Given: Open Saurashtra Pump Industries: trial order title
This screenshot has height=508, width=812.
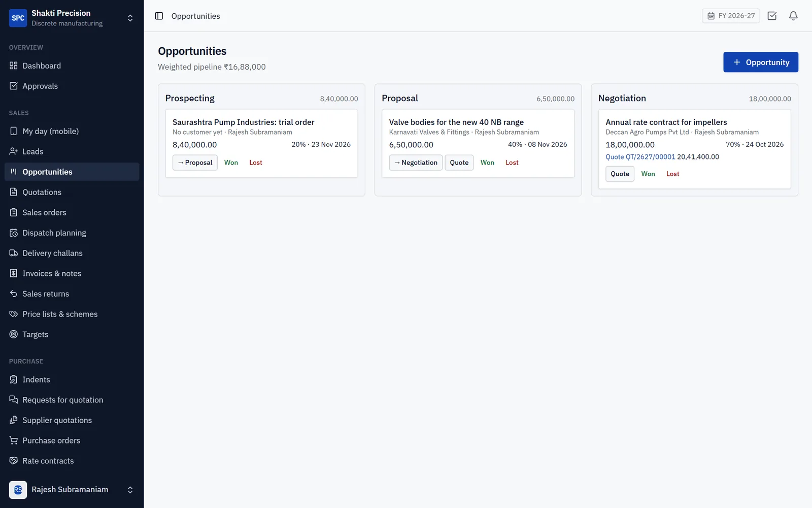Looking at the screenshot, I should coord(244,122).
